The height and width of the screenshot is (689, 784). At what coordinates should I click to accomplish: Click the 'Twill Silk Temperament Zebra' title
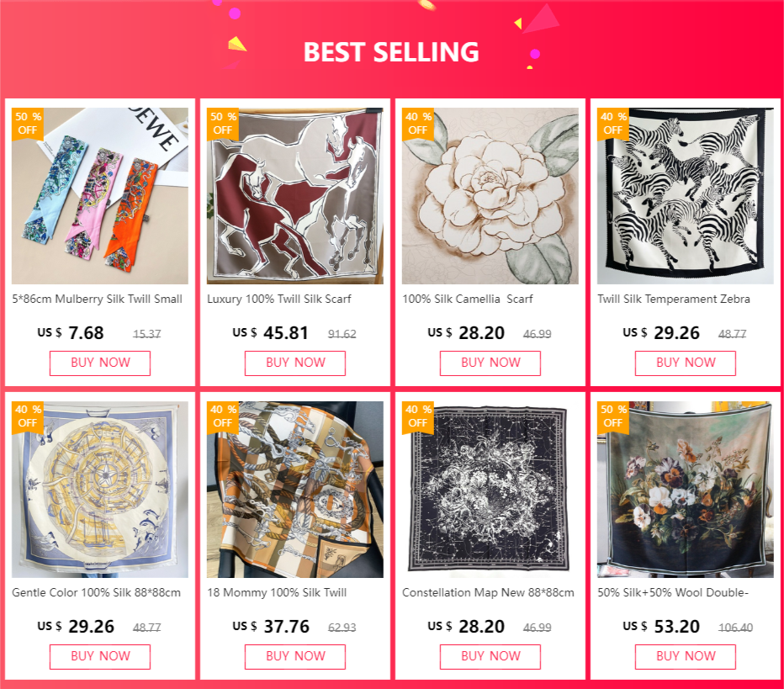click(674, 299)
